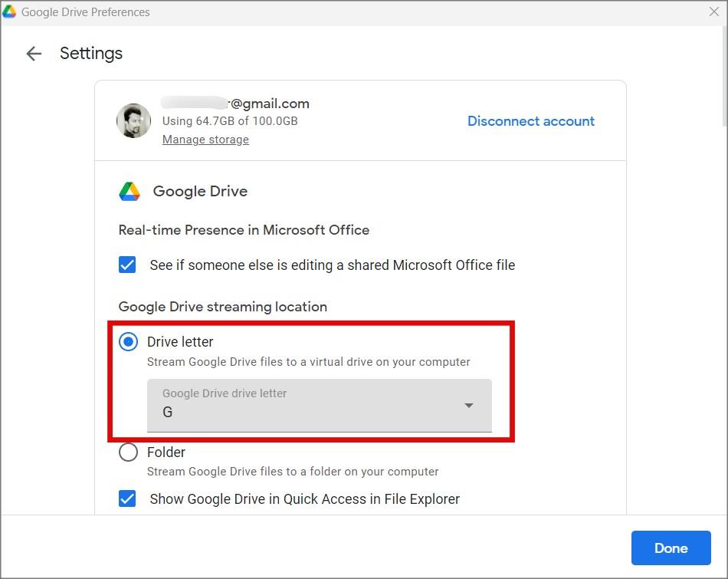Screen dimensions: 728x579
Task: Open the account profile picture
Action: [x=133, y=121]
